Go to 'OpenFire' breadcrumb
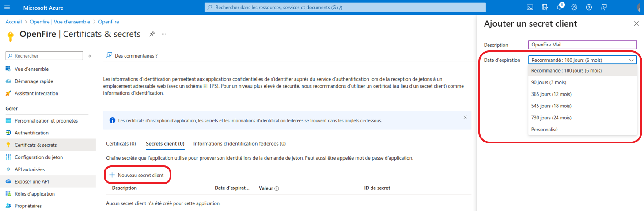 click(109, 22)
